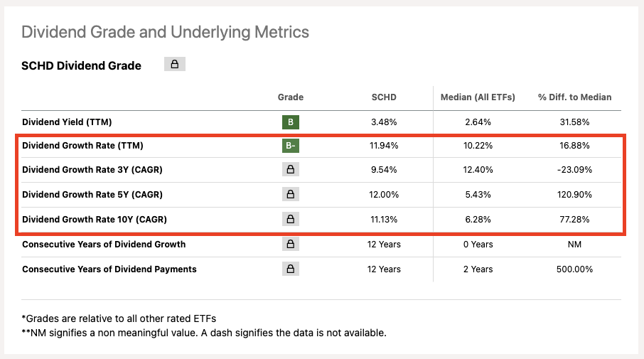
Task: Select the 5.43% median value
Action: click(478, 194)
